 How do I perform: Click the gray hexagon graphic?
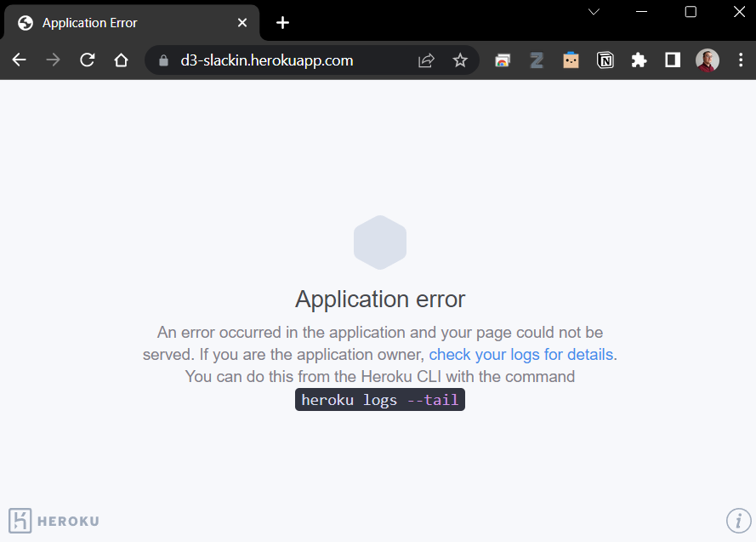(380, 242)
